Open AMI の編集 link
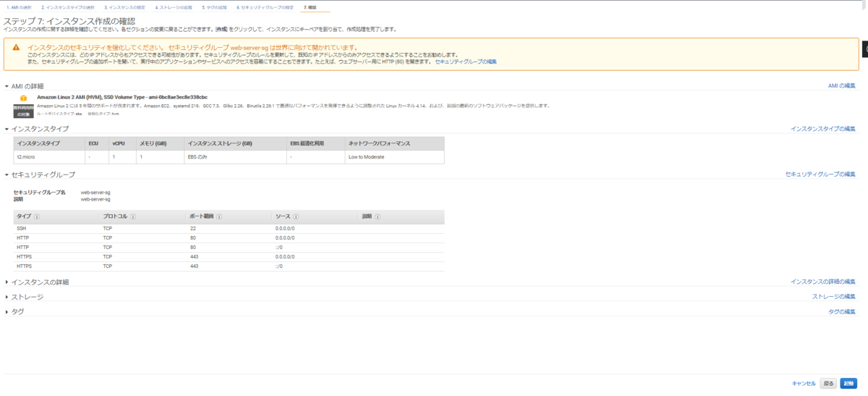Screen dimensions: 868x396 tap(842, 85)
